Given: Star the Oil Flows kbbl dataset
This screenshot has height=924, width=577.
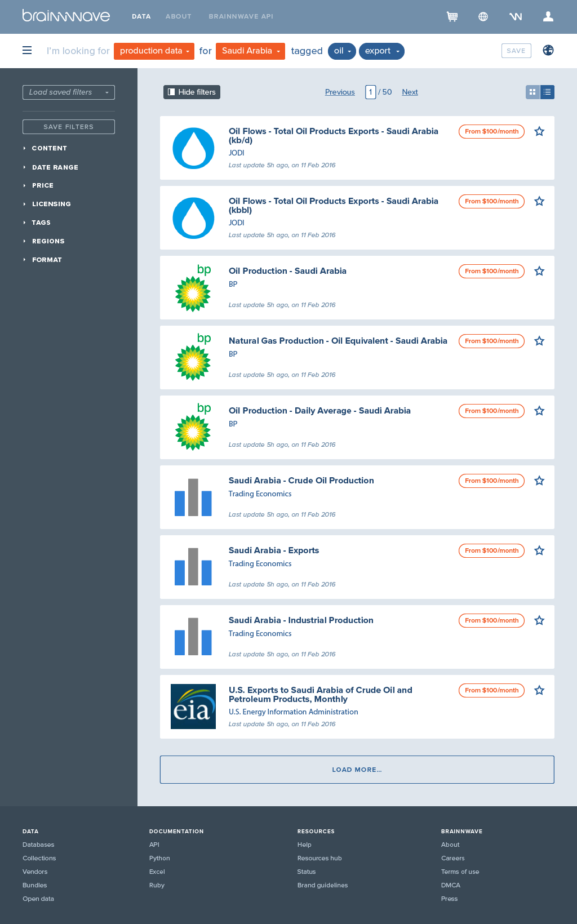Looking at the screenshot, I should coord(539,201).
